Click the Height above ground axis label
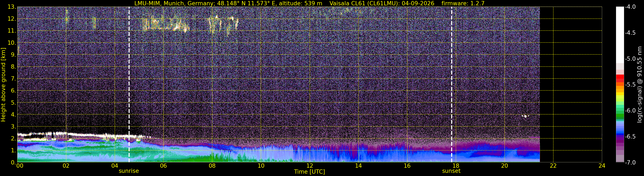Viewport: 644px width, 176px height. [x=3, y=85]
